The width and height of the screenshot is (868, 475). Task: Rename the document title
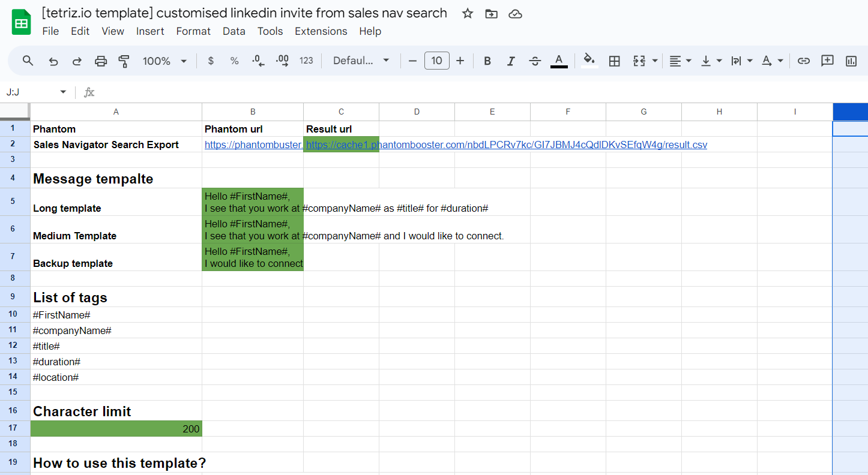[244, 13]
